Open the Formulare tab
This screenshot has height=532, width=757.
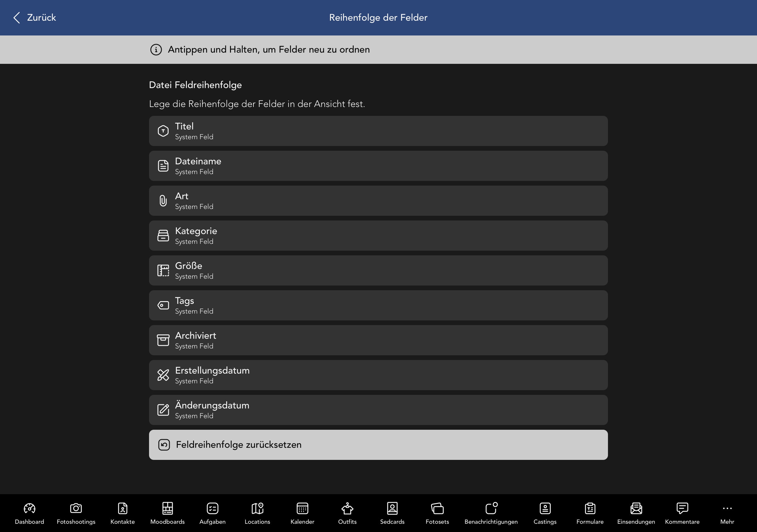tap(590, 513)
